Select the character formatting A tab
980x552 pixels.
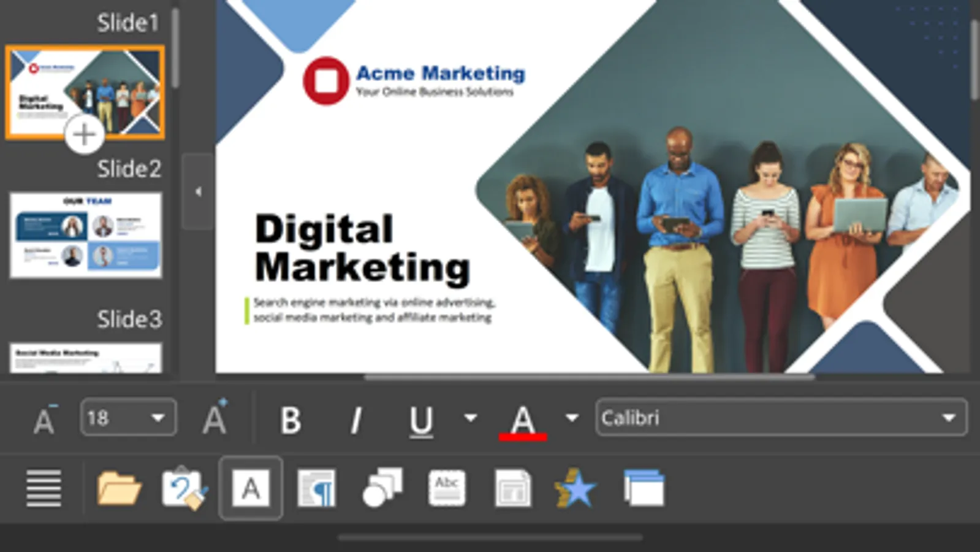[x=251, y=488]
